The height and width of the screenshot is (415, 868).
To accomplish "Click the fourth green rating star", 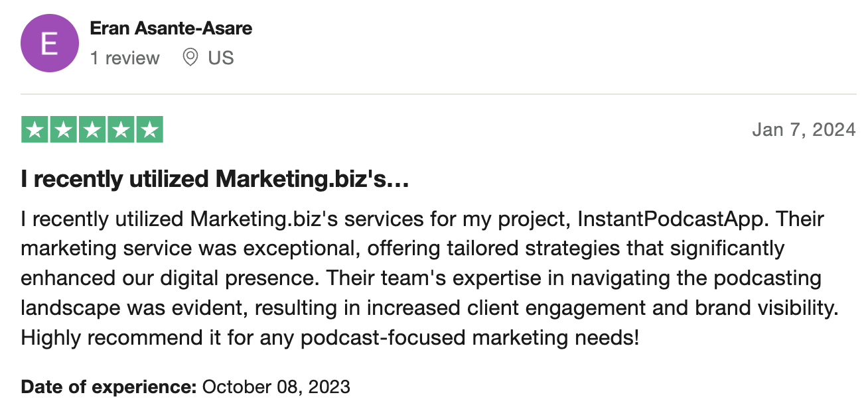I will 121,129.
